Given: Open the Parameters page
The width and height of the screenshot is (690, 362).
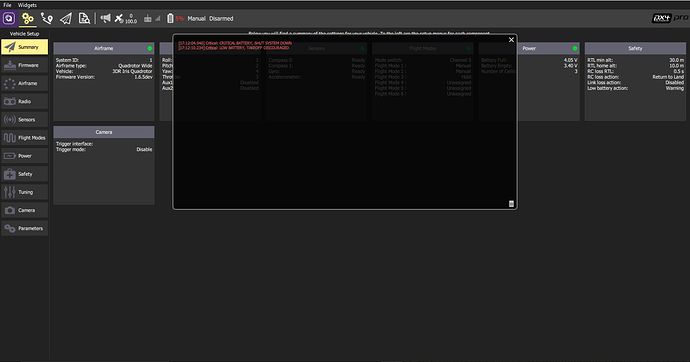Looking at the screenshot, I should (25, 228).
